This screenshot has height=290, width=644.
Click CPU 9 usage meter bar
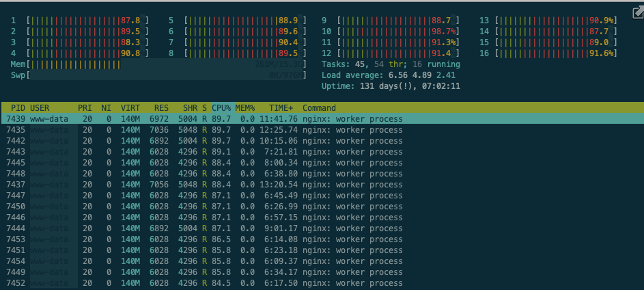click(x=398, y=20)
